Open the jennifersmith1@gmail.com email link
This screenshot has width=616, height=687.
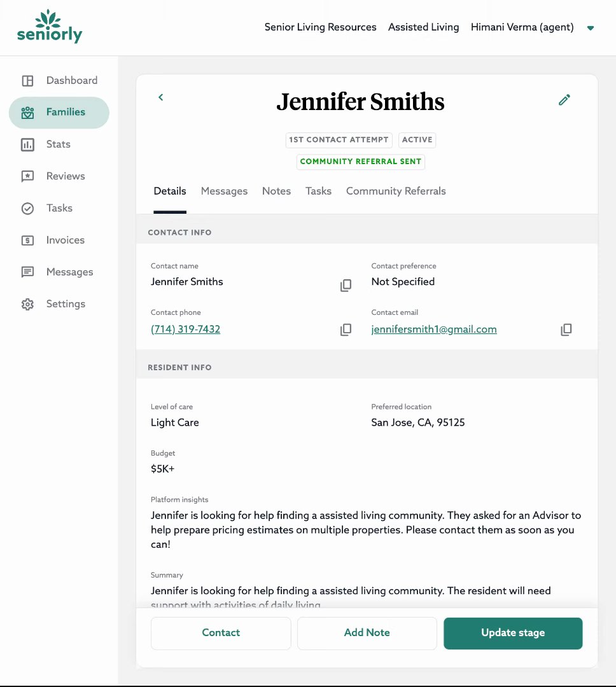(x=434, y=330)
